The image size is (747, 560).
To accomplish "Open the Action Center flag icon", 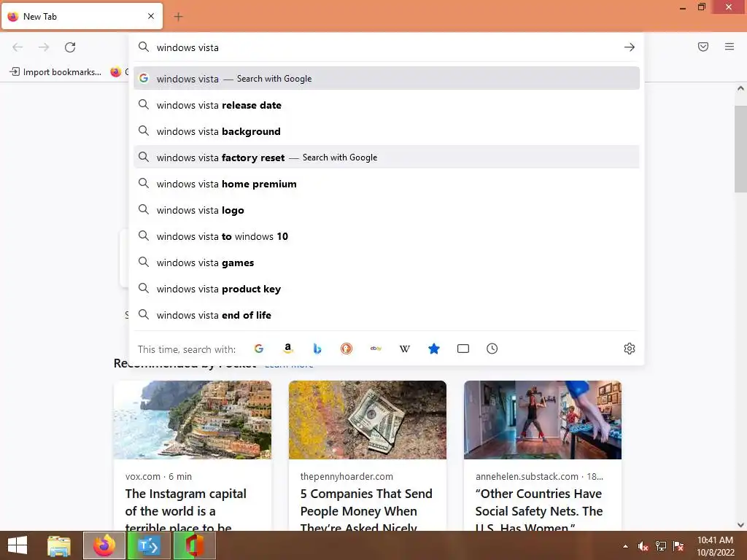I will point(678,546).
